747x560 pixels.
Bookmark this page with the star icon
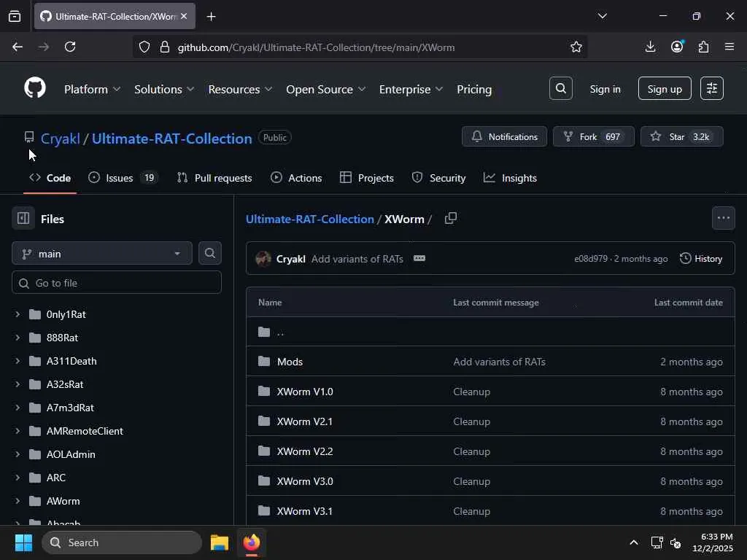(x=576, y=47)
